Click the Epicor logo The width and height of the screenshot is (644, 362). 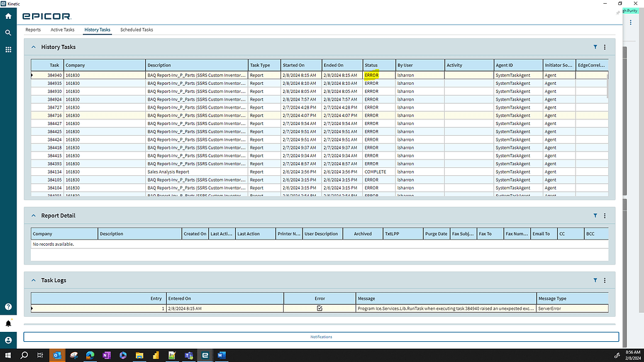[47, 16]
